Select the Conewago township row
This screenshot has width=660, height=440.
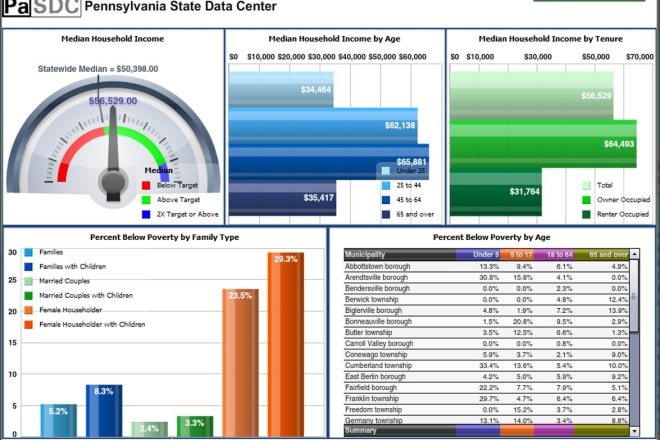coord(487,355)
